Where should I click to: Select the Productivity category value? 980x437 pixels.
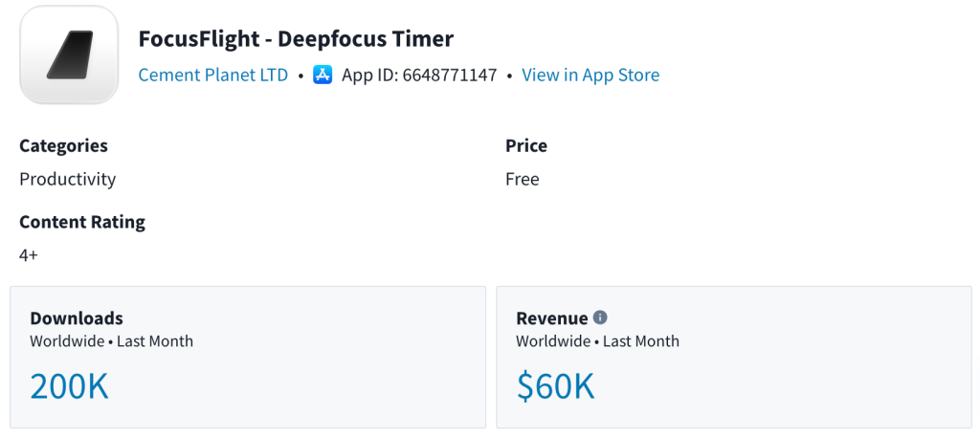point(67,179)
